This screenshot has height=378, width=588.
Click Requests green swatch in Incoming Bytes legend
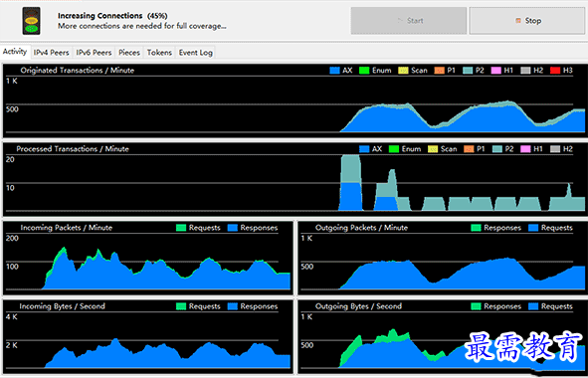(x=181, y=306)
